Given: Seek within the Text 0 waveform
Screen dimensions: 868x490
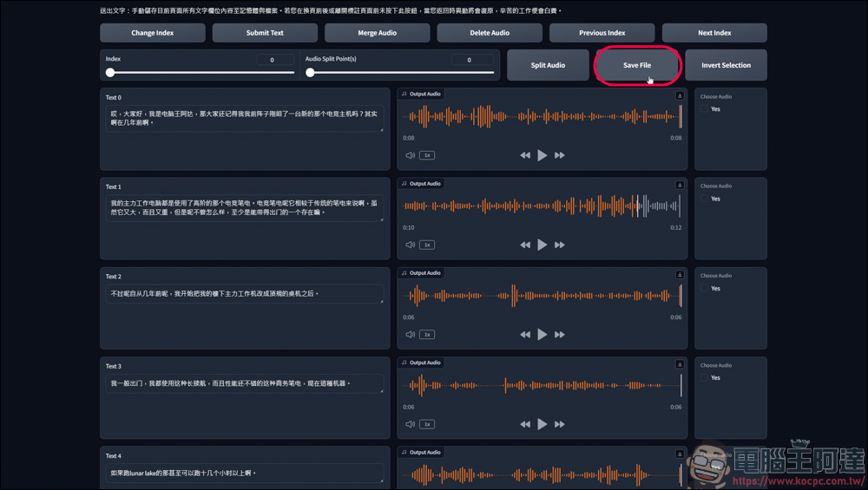Looking at the screenshot, I should click(542, 117).
